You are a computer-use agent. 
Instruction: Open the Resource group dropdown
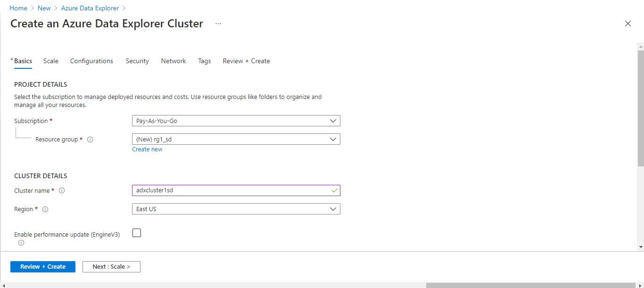[x=236, y=139]
